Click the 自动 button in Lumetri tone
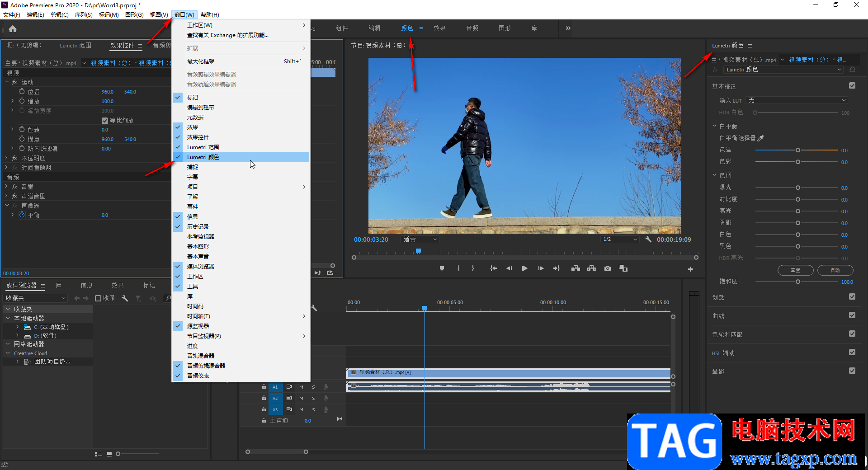868x470 pixels. [835, 270]
